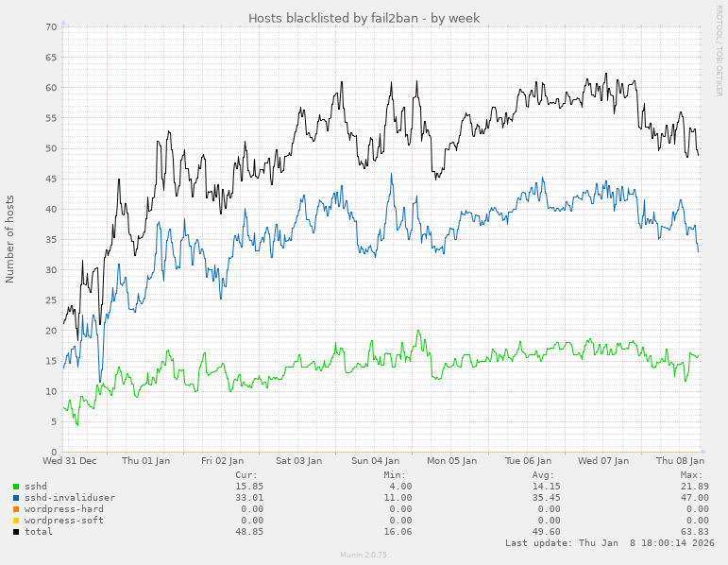The image size is (728, 565).
Task: Click the 'Max:' column header
Action: click(x=691, y=475)
